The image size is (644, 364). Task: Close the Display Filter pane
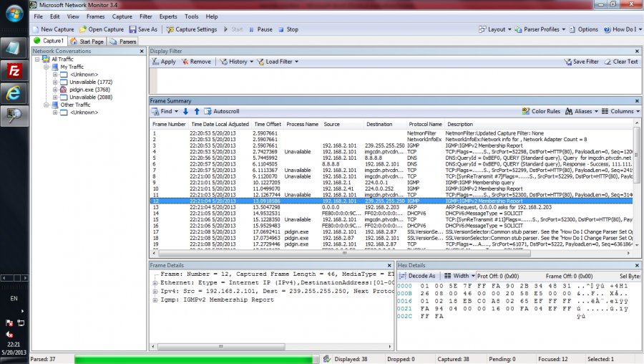pos(637,52)
